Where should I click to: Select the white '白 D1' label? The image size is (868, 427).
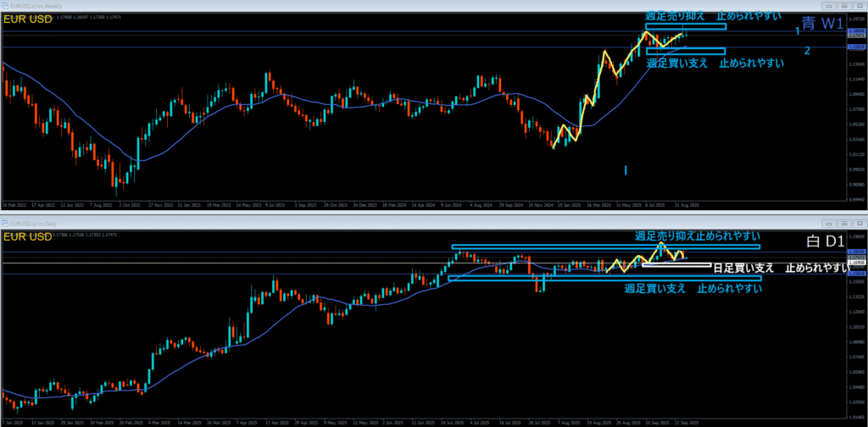826,241
